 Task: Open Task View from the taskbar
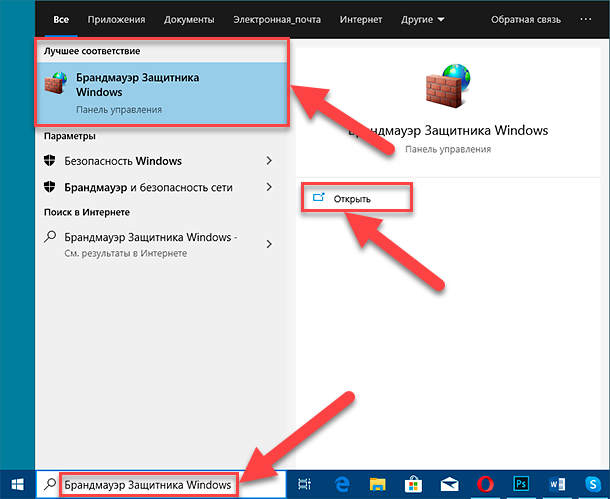tap(304, 484)
